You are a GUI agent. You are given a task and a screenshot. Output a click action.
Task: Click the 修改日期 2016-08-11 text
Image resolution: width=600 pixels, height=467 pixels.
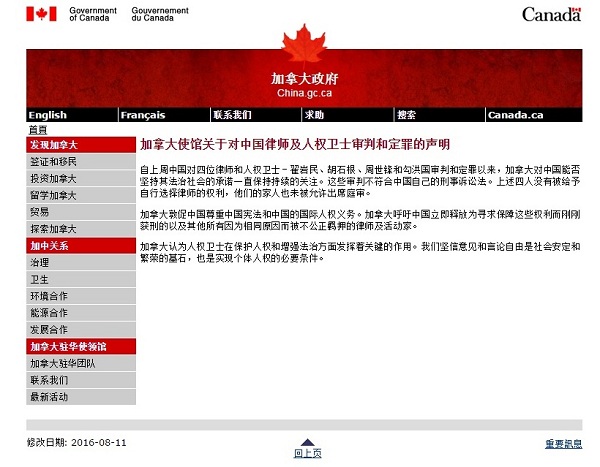pos(77,443)
